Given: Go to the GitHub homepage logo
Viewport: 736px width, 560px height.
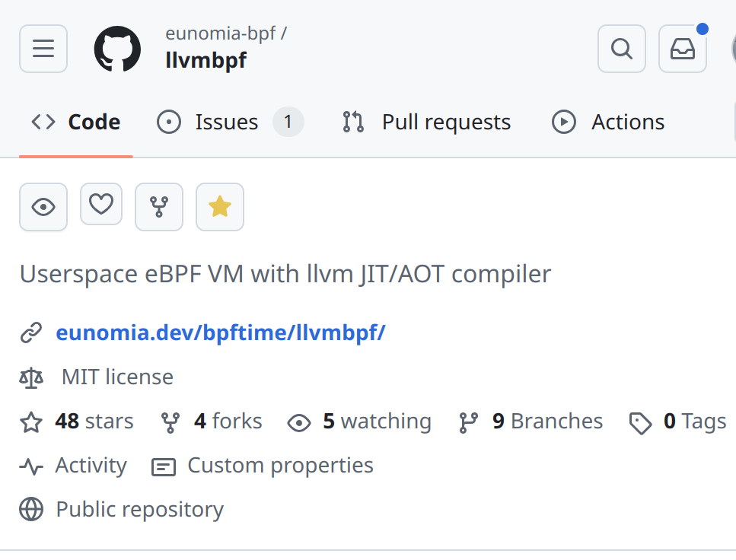Looking at the screenshot, I should click(x=117, y=49).
